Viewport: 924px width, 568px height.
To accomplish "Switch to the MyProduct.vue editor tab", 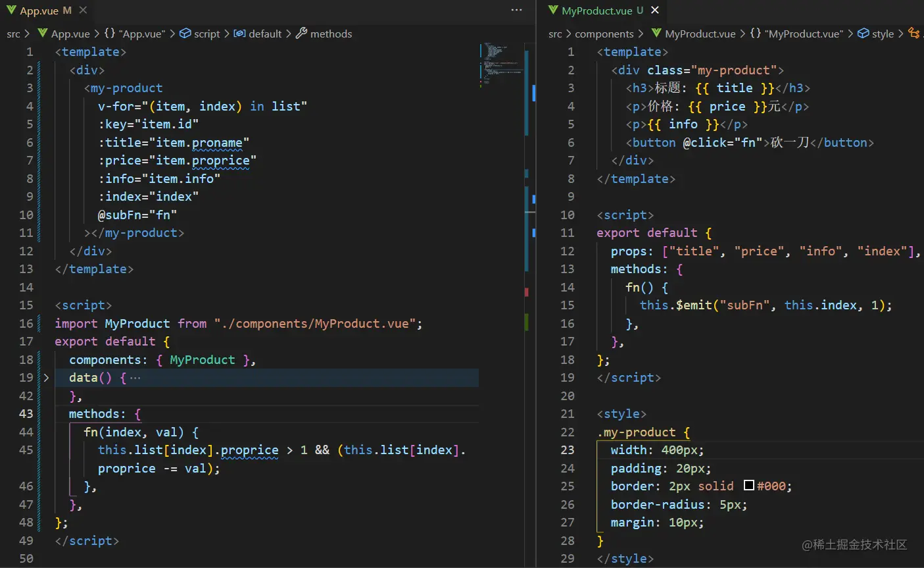I will 596,11.
